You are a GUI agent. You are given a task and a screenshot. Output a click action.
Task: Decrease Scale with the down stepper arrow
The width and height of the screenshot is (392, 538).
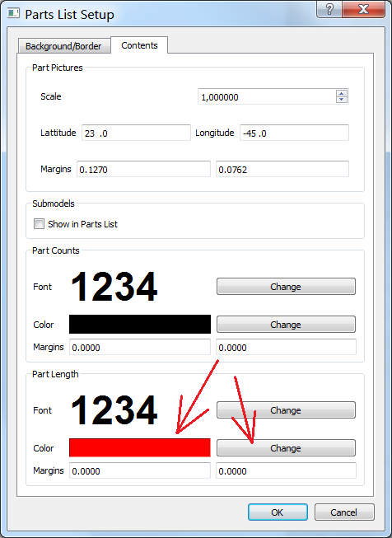click(x=342, y=100)
